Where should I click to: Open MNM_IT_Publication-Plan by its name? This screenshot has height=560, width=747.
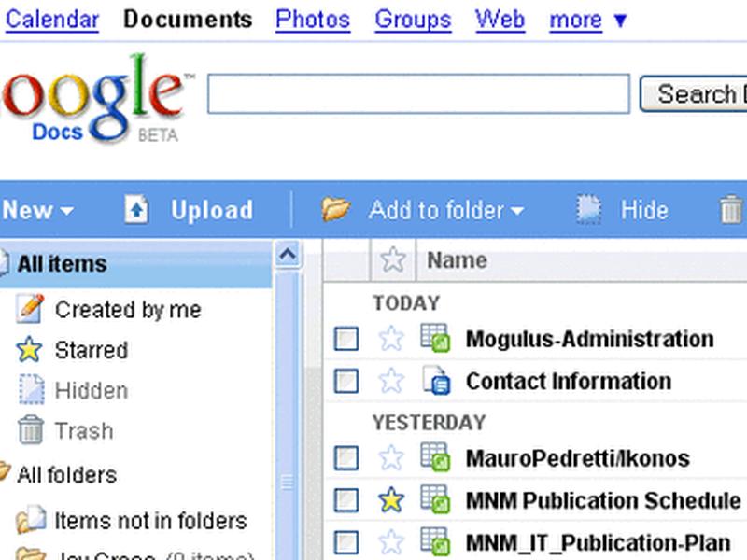pos(598,542)
